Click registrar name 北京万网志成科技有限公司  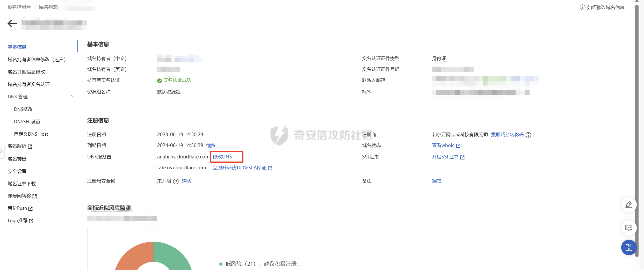460,135
